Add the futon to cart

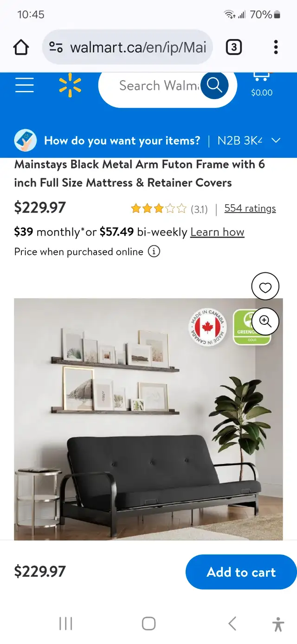(241, 572)
